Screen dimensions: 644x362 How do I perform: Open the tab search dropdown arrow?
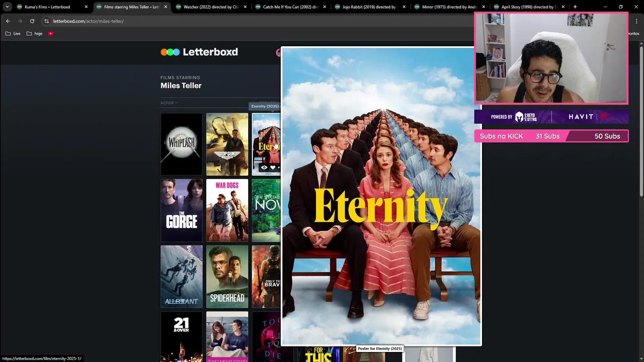point(7,7)
